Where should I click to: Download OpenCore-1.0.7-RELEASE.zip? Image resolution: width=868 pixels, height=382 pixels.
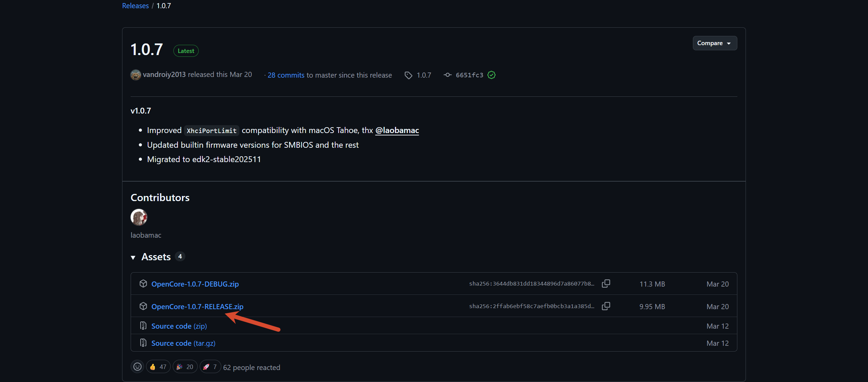coord(197,306)
